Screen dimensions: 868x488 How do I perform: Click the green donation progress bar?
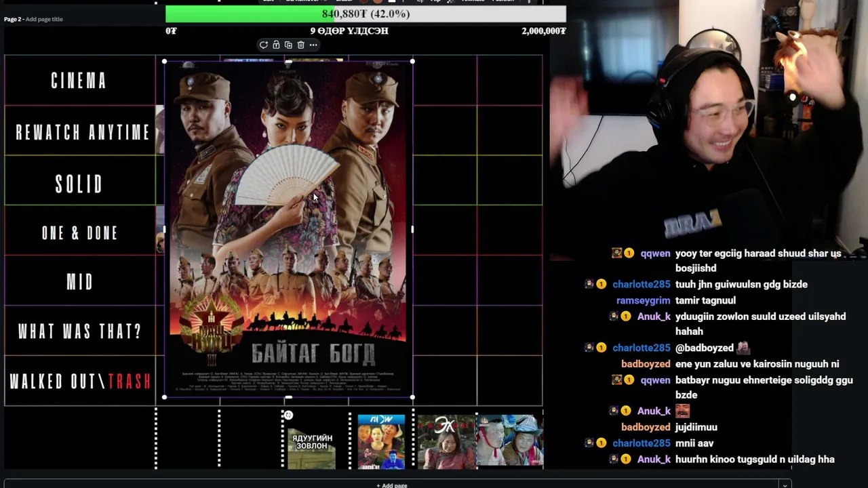click(x=366, y=14)
